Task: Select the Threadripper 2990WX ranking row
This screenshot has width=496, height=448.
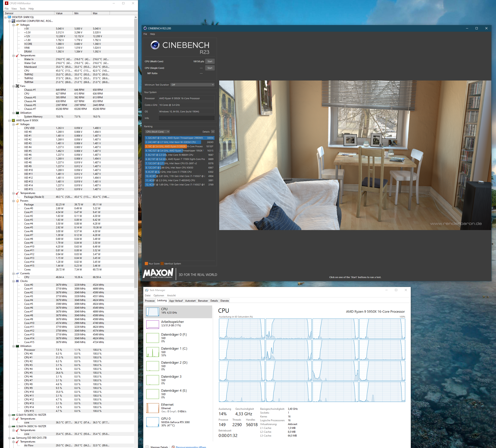Action: click(x=179, y=138)
